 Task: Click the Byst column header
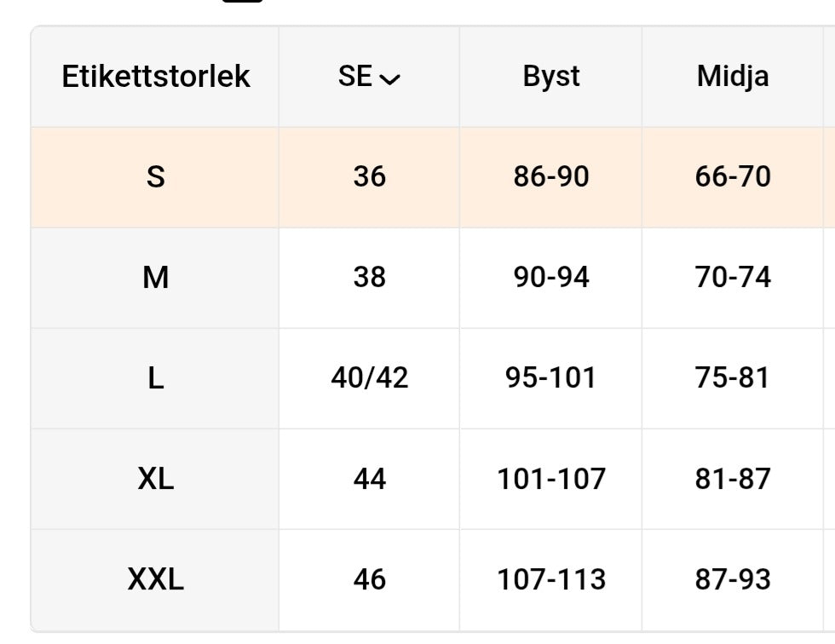click(x=551, y=77)
